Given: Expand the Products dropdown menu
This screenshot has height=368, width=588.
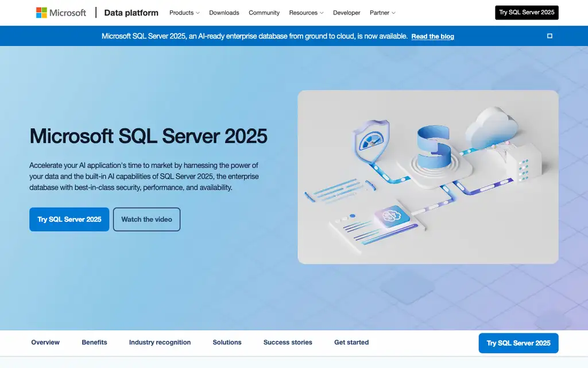Looking at the screenshot, I should pyautogui.click(x=184, y=13).
